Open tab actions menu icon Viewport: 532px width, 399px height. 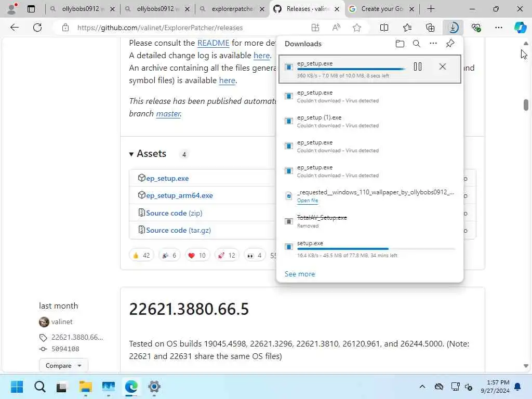click(x=31, y=9)
